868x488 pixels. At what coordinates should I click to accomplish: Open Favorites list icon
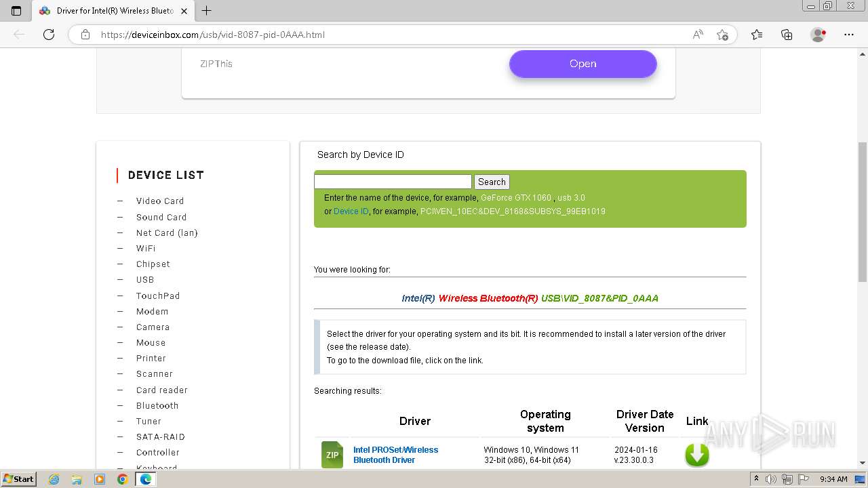757,35
